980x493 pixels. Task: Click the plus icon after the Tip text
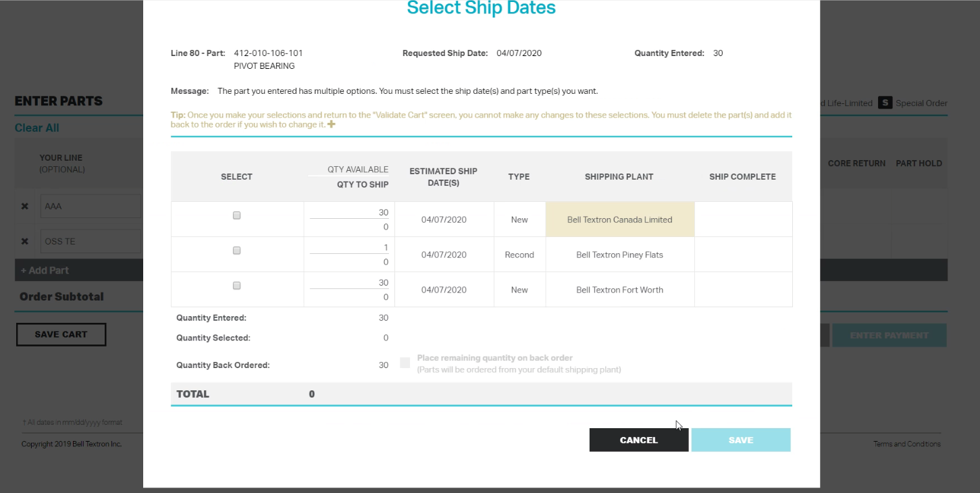coord(331,124)
